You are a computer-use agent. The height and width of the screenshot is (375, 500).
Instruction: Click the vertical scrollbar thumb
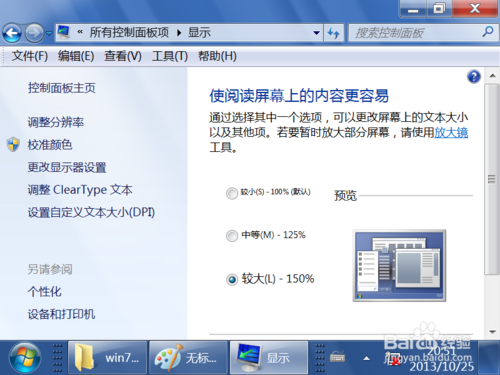point(491,179)
